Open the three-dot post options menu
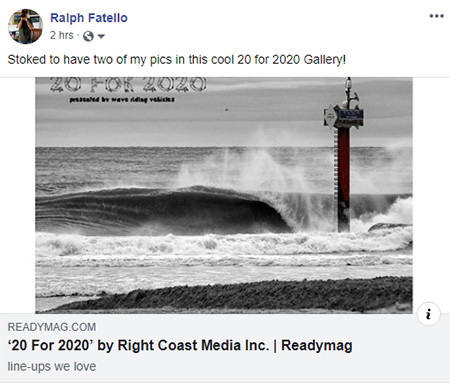The image size is (450, 383). click(436, 16)
